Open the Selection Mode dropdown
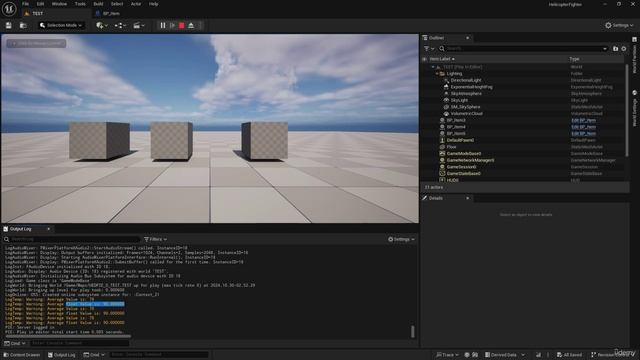Image resolution: width=640 pixels, height=360 pixels. 61,25
